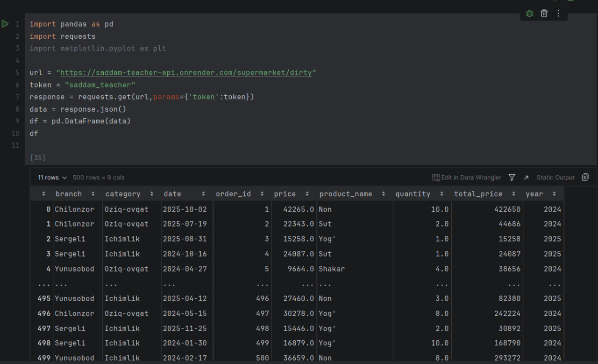The height and width of the screenshot is (364, 598).
Task: Expand the 11 rows page size dropdown
Action: point(52,178)
